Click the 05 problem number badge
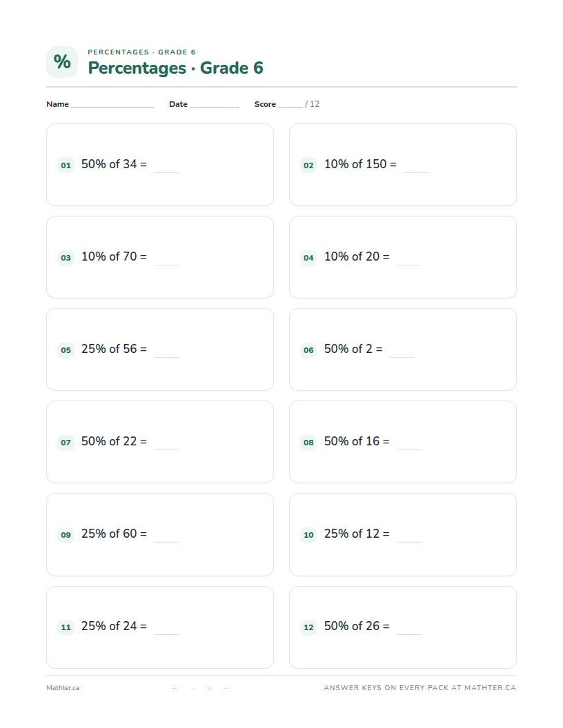This screenshot has height=728, width=563. coord(66,350)
